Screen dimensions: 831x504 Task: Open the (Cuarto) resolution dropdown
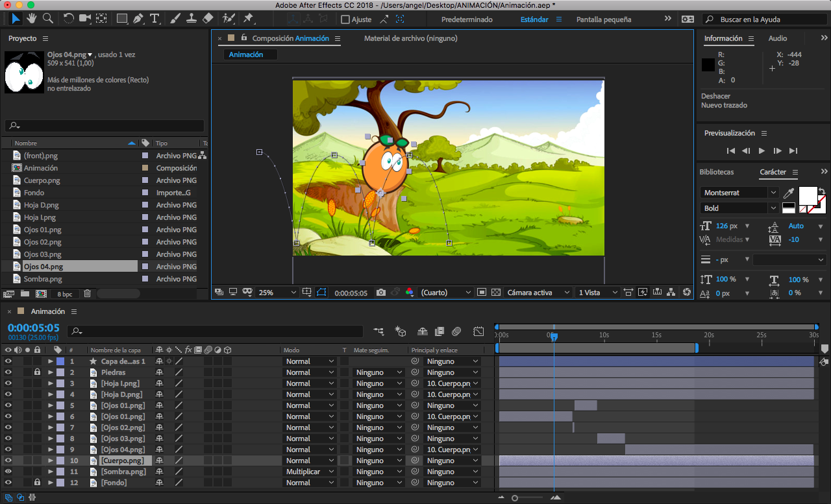tap(446, 293)
